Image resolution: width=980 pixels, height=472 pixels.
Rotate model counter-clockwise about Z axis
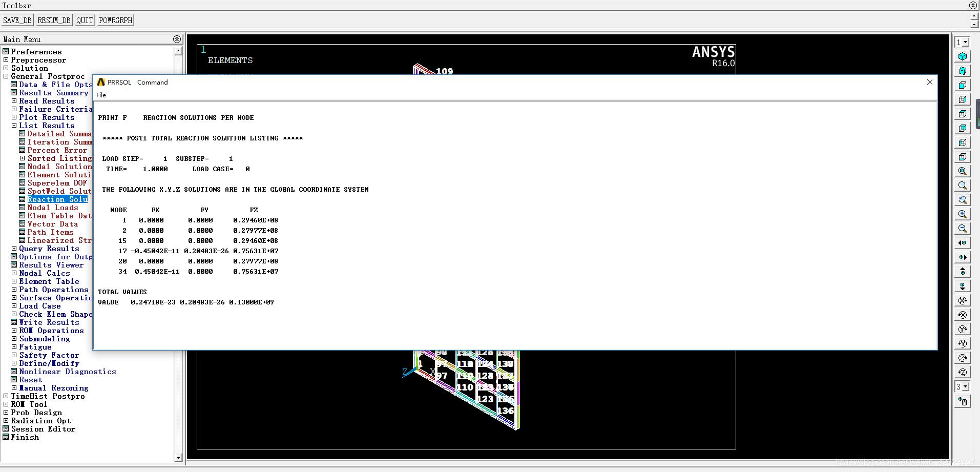(x=962, y=372)
